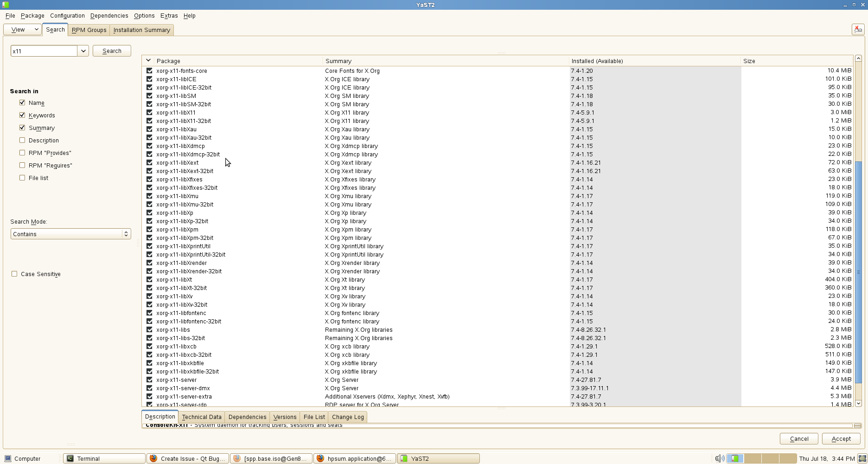This screenshot has height=464, width=868.
Task: Open the Configuration menu
Action: (x=67, y=15)
